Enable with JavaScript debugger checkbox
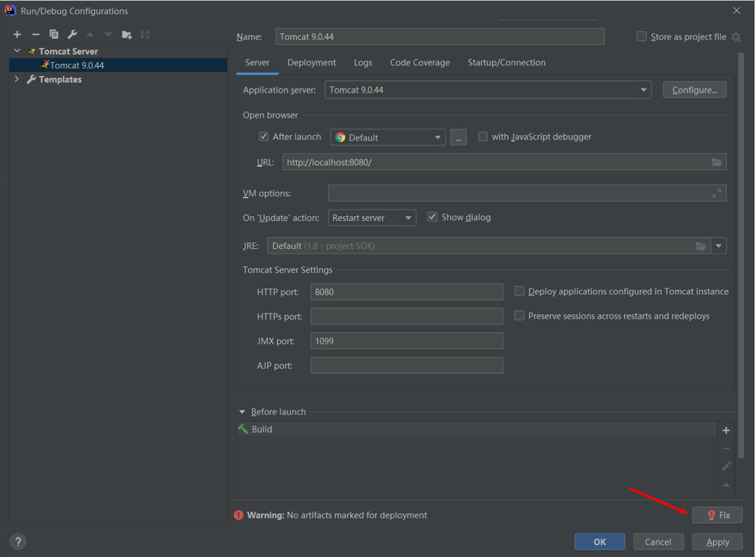 click(x=483, y=137)
